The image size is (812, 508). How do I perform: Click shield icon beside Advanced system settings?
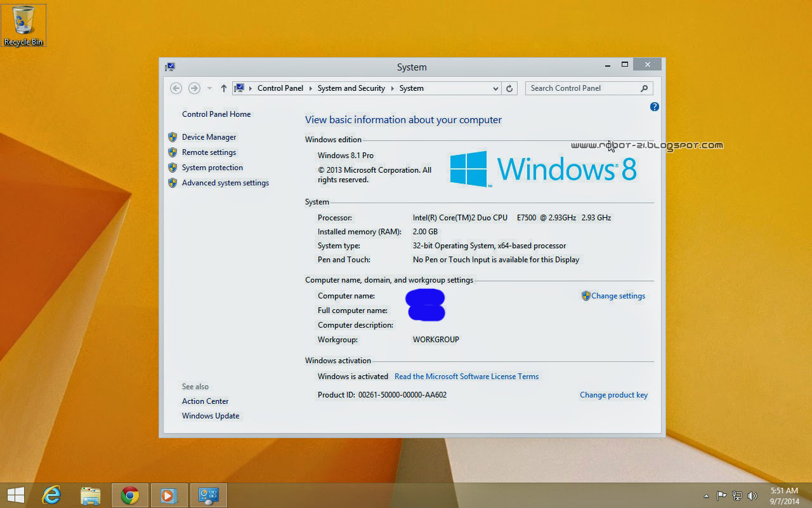(x=173, y=183)
